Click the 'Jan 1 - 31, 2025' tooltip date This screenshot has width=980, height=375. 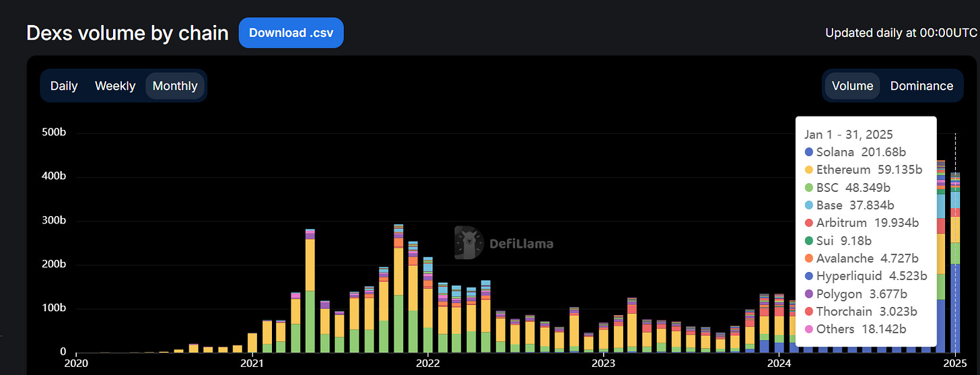click(848, 135)
